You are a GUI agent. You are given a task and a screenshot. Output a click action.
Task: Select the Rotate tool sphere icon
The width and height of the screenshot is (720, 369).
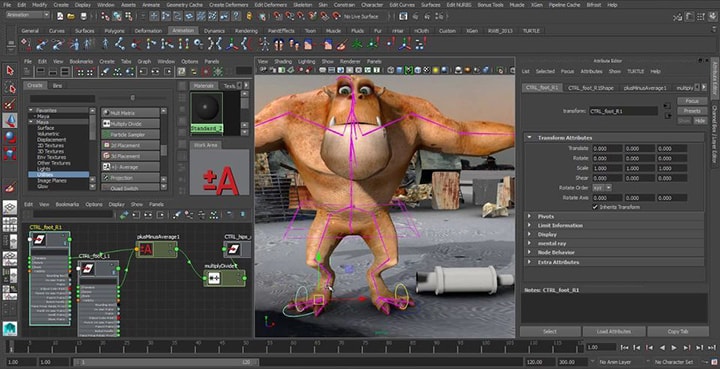coord(10,137)
